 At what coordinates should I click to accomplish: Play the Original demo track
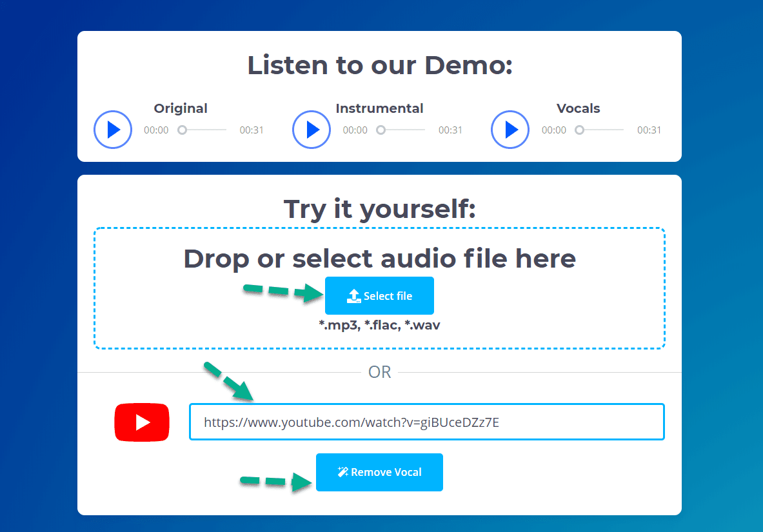[x=113, y=130]
